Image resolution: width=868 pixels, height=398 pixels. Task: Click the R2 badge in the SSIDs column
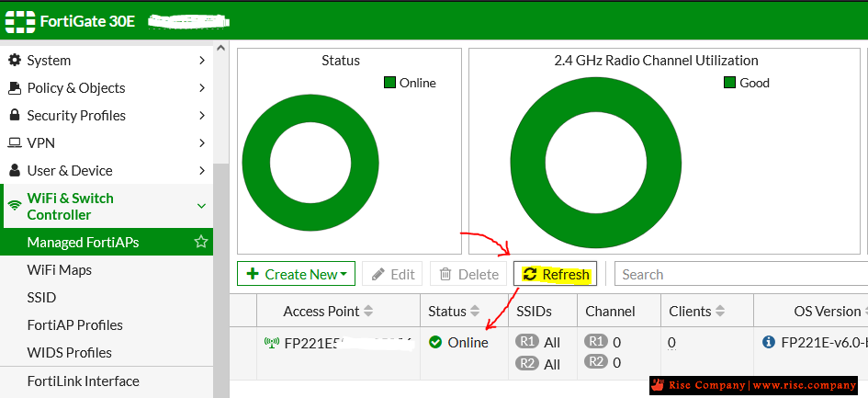pos(527,364)
